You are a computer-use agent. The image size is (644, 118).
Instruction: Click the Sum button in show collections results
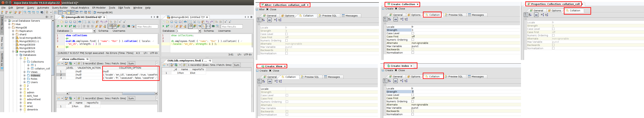click(x=131, y=64)
